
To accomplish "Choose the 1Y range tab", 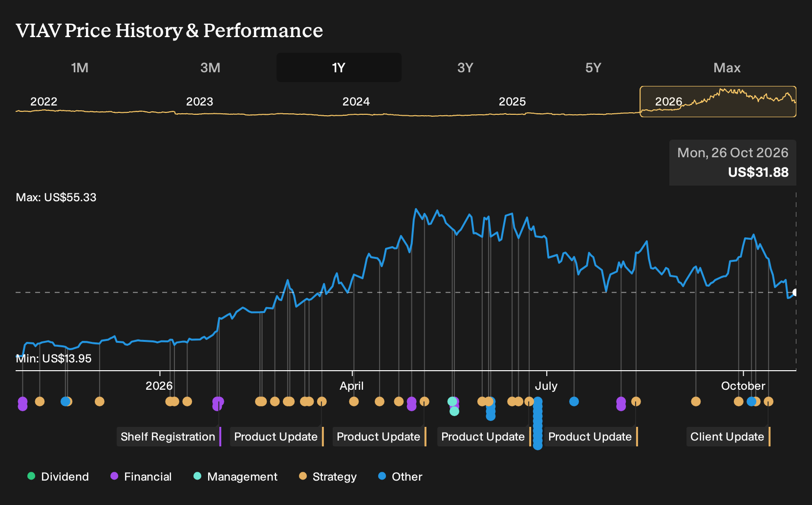I will 339,67.
